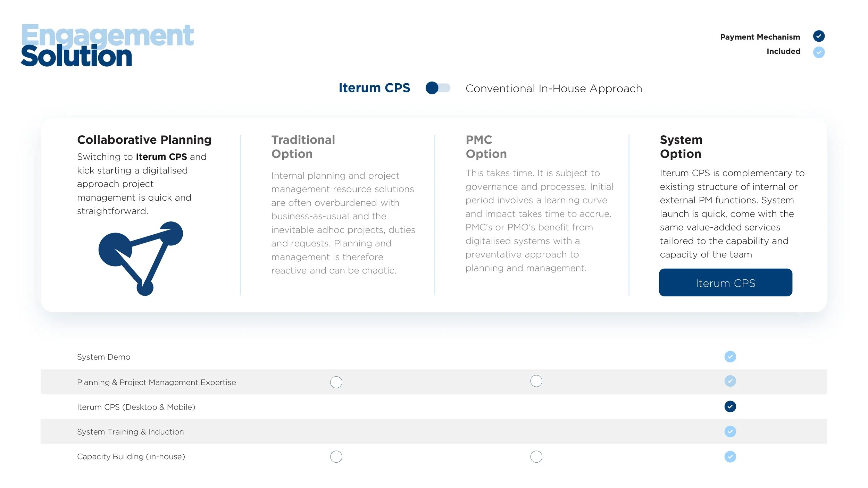
Task: Click the Engagement Solution title
Action: point(107,45)
